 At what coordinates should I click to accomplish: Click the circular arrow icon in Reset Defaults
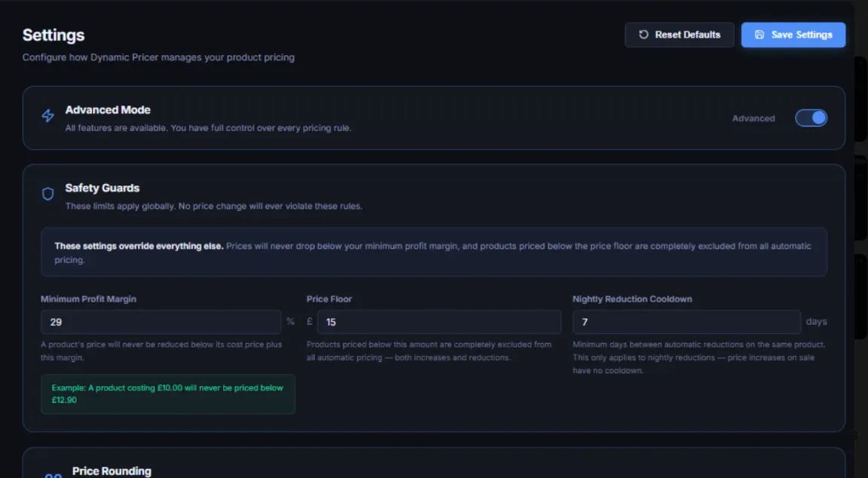[643, 35]
